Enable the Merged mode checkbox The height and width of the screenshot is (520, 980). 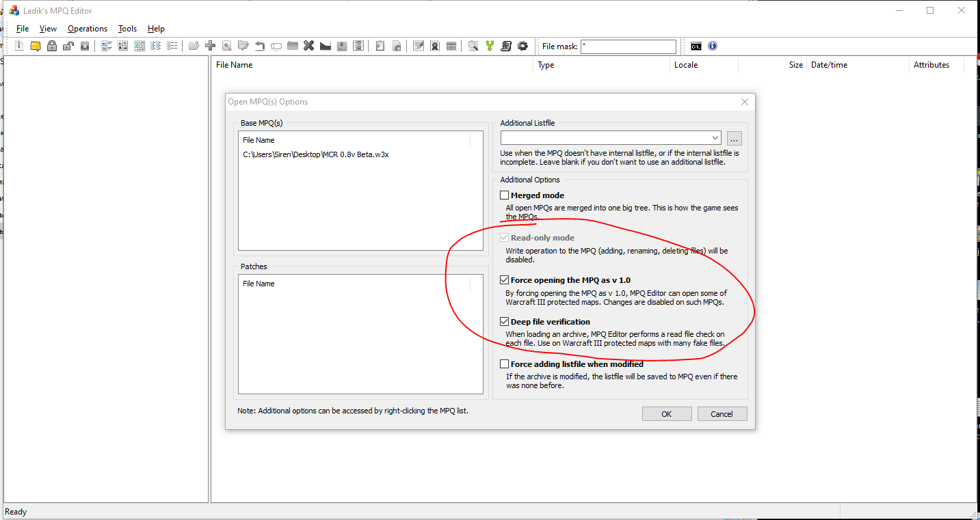pos(505,195)
